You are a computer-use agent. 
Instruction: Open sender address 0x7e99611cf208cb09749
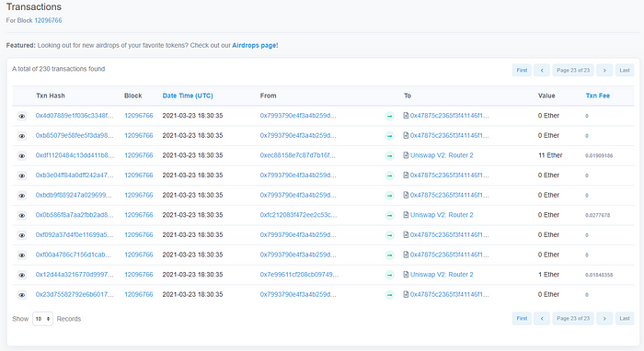(299, 275)
